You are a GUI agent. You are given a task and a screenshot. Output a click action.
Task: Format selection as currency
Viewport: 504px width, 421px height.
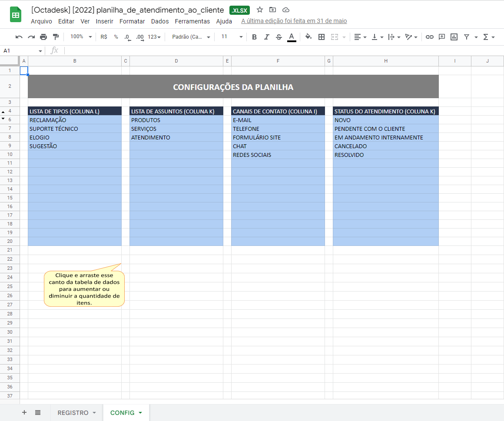tap(104, 37)
